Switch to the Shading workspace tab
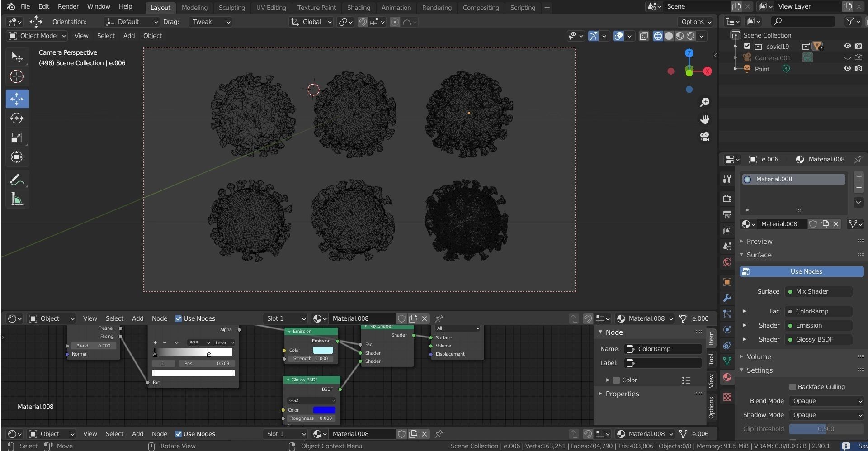The image size is (868, 451). pyautogui.click(x=359, y=8)
